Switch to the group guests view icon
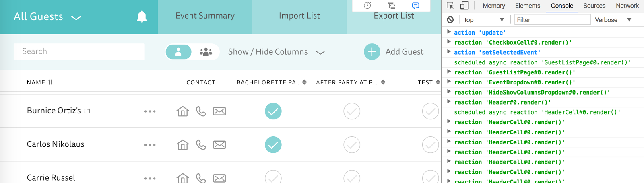This screenshot has width=644, height=183. pyautogui.click(x=206, y=52)
